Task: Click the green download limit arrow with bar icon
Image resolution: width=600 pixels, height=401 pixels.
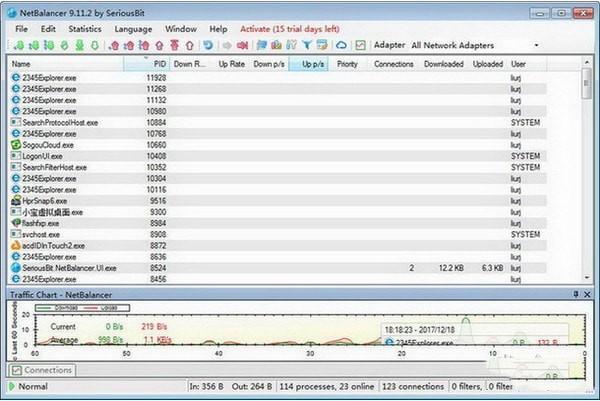Action: (x=80, y=46)
